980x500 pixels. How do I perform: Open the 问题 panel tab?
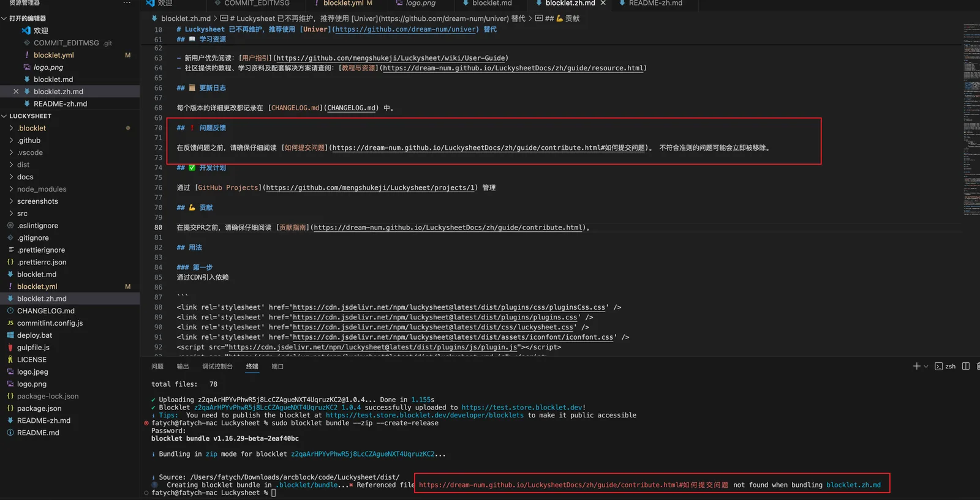[157, 367]
